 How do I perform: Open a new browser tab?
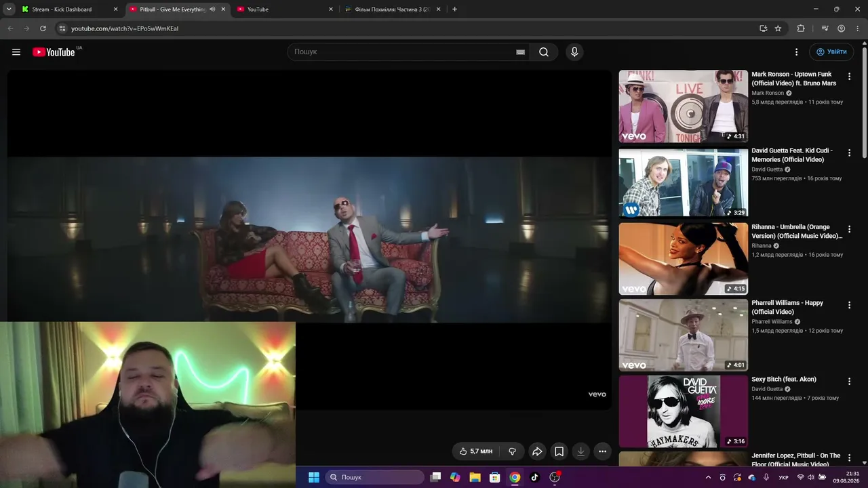coord(454,9)
